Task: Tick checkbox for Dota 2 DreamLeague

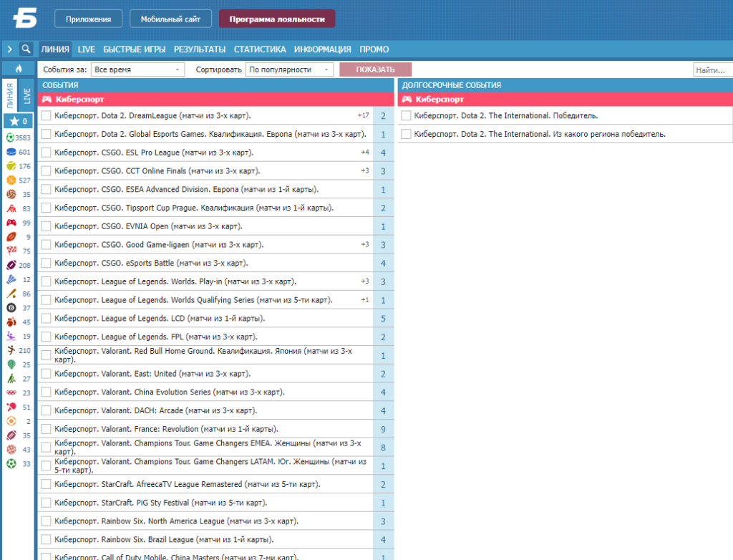Action: tap(46, 115)
